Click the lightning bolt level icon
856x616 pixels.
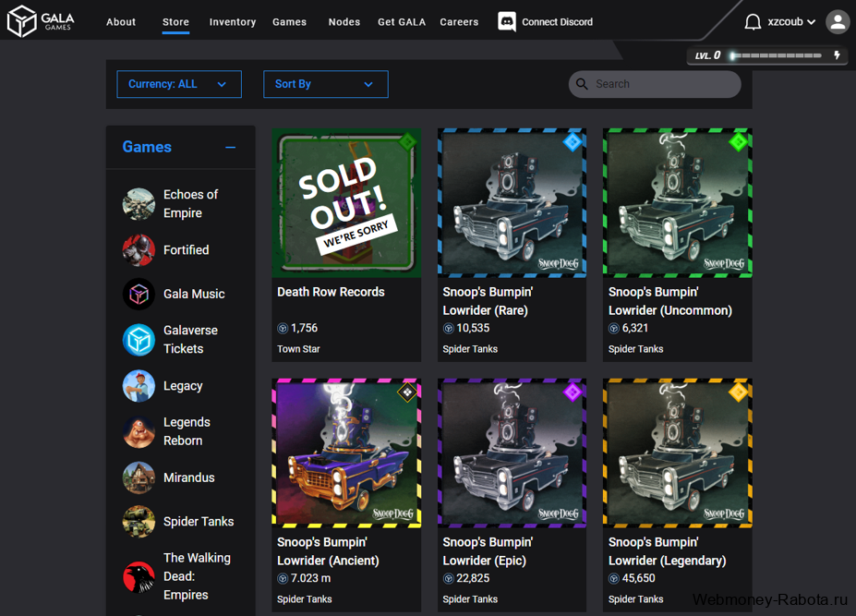(837, 55)
